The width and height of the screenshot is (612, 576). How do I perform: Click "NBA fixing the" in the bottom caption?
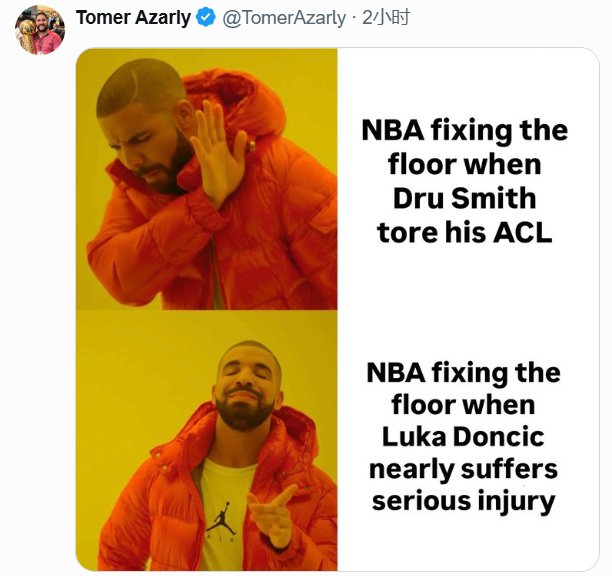click(463, 373)
